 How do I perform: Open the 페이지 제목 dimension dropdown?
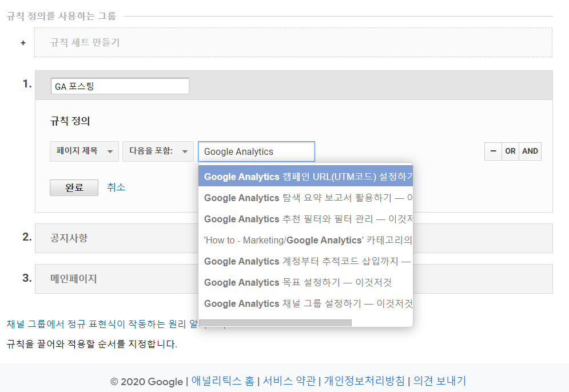pyautogui.click(x=84, y=151)
